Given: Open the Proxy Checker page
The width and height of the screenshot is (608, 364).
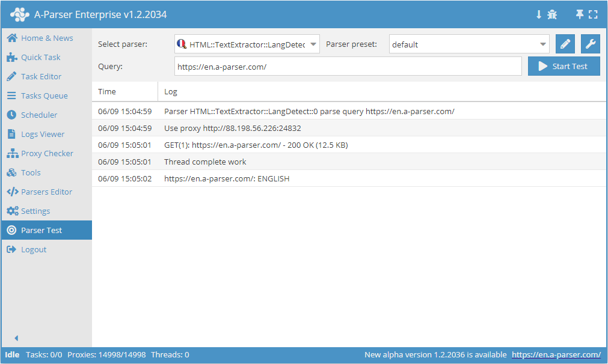Looking at the screenshot, I should pos(47,153).
